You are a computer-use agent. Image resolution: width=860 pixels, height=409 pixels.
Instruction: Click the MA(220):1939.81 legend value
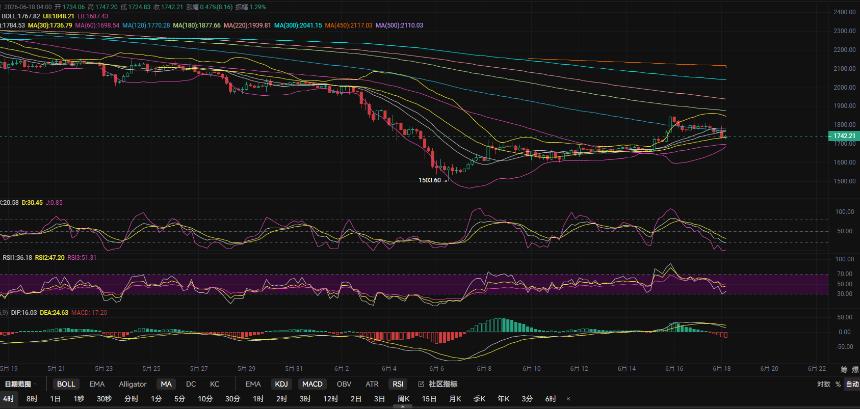coord(247,25)
